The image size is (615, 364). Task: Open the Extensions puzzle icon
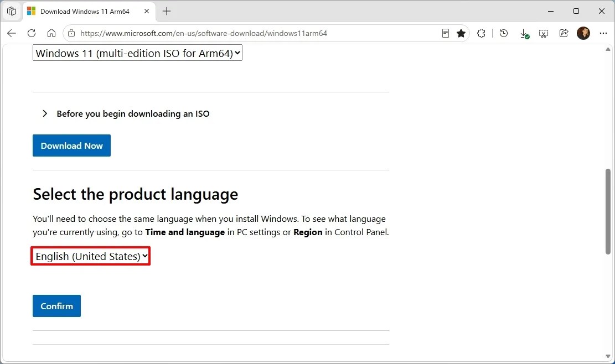pyautogui.click(x=481, y=33)
